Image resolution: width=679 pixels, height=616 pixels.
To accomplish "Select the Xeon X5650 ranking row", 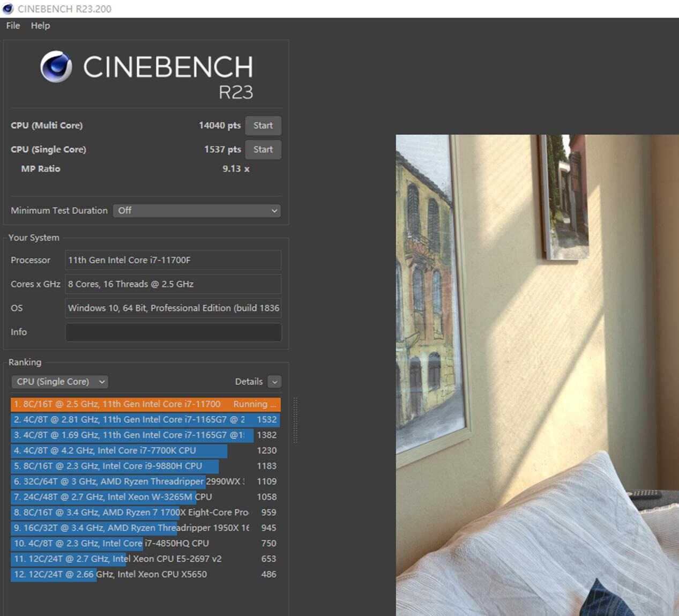I will (146, 575).
